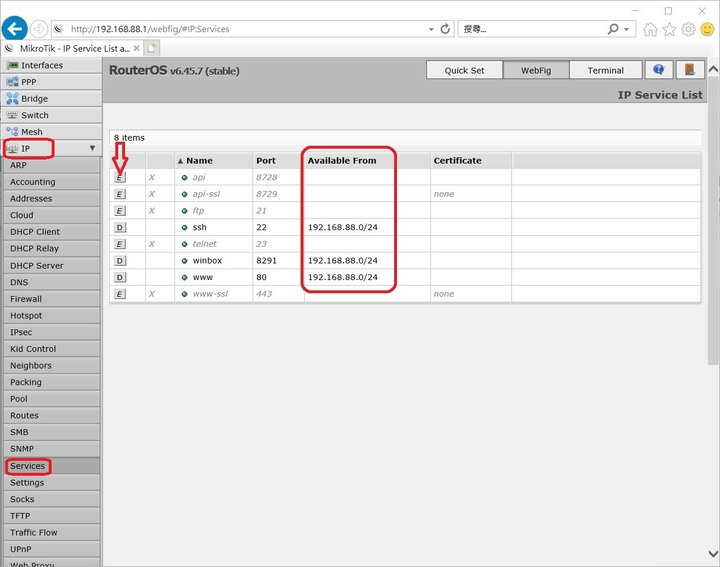Open Hotspot submenu item
This screenshot has height=567, width=720.
(51, 315)
